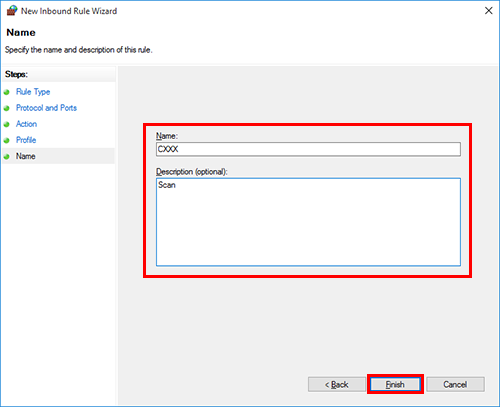Go to the Rule Type step
This screenshot has width=500, height=407.
(33, 92)
